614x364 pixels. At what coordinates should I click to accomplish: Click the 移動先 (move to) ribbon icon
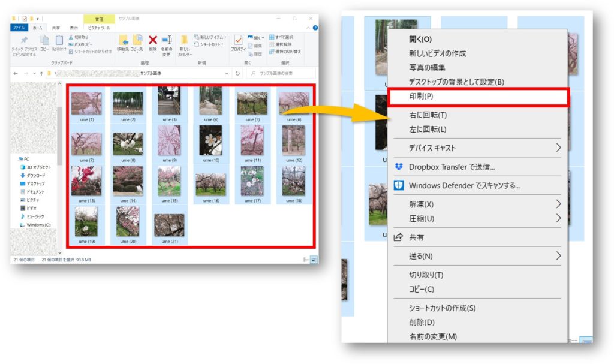[x=124, y=44]
